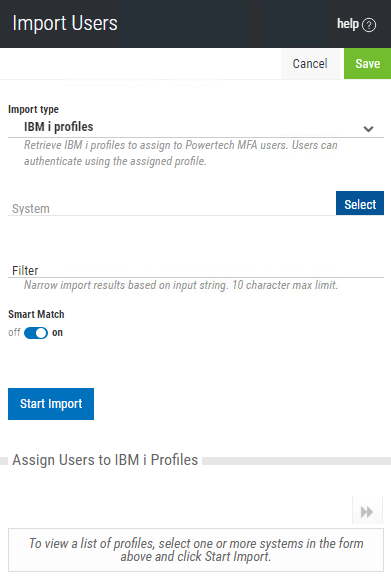Click the help question mark icon

368,25
